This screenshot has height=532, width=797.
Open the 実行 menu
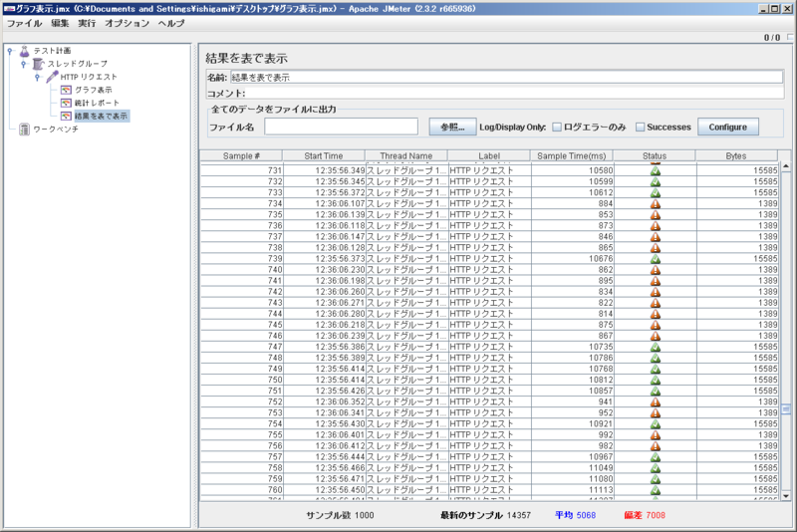pos(87,23)
